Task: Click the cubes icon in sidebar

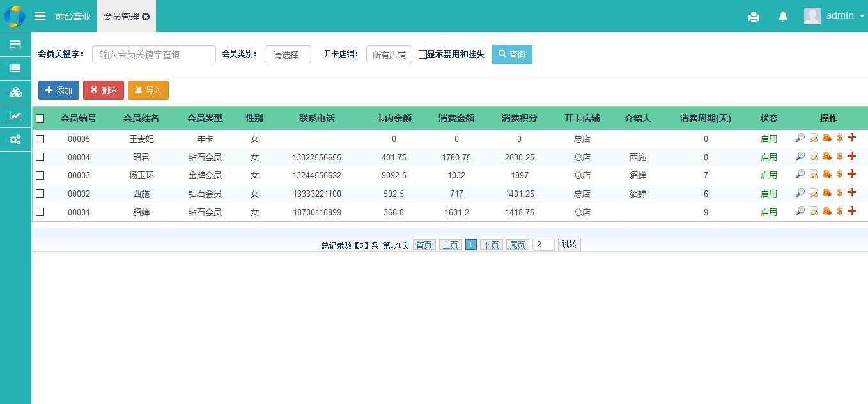Action: click(x=15, y=92)
